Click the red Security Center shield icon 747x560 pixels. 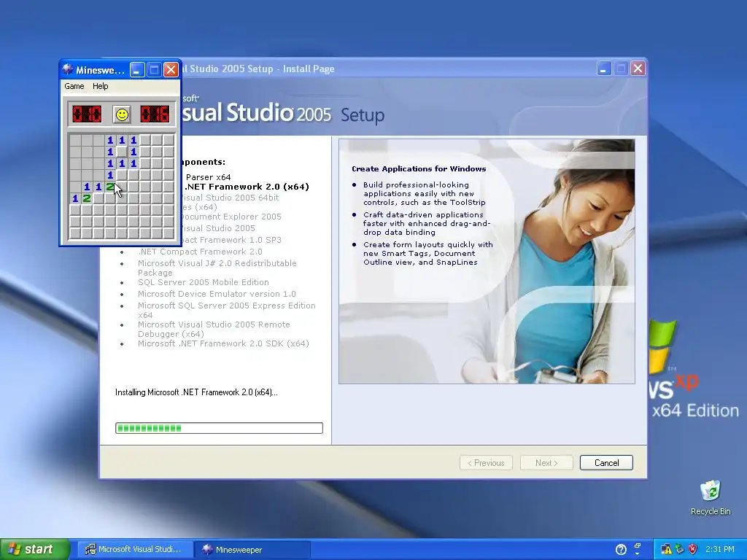pyautogui.click(x=692, y=550)
